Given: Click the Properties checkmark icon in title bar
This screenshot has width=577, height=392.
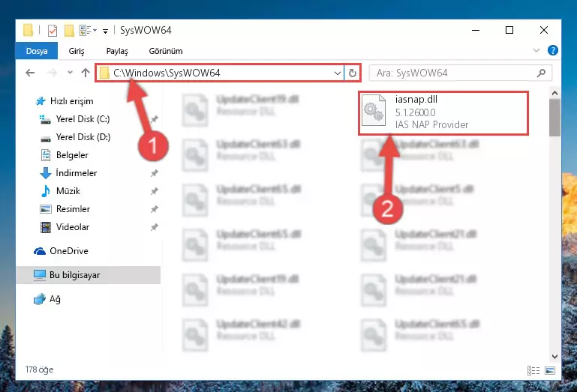Looking at the screenshot, I should (x=53, y=31).
